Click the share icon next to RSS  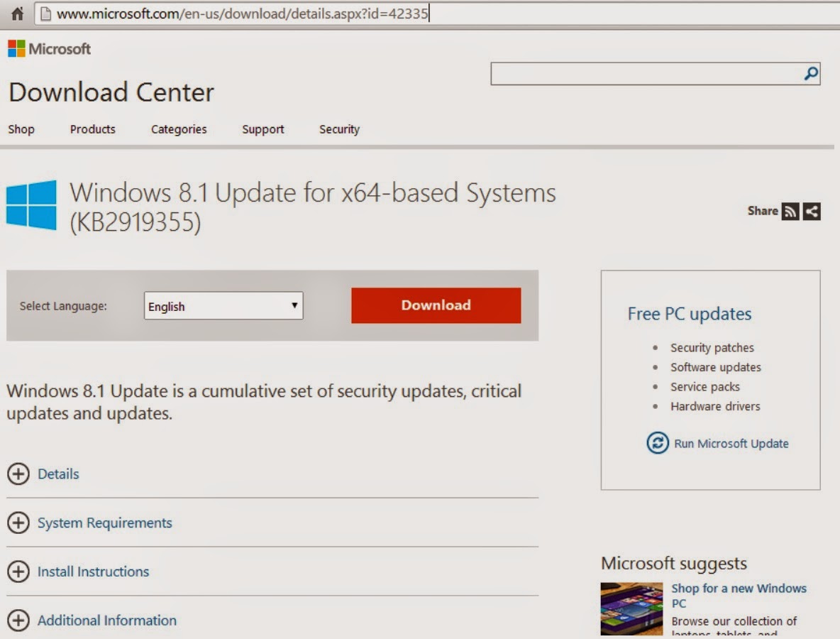pyautogui.click(x=812, y=211)
